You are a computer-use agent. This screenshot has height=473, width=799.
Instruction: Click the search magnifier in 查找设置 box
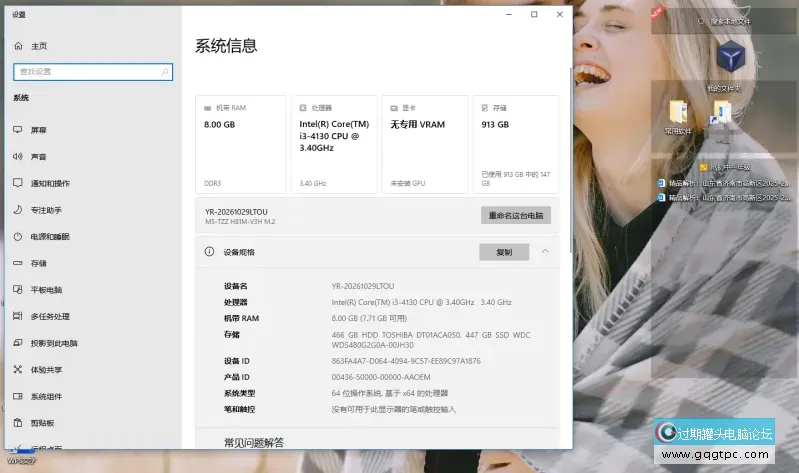tap(164, 72)
